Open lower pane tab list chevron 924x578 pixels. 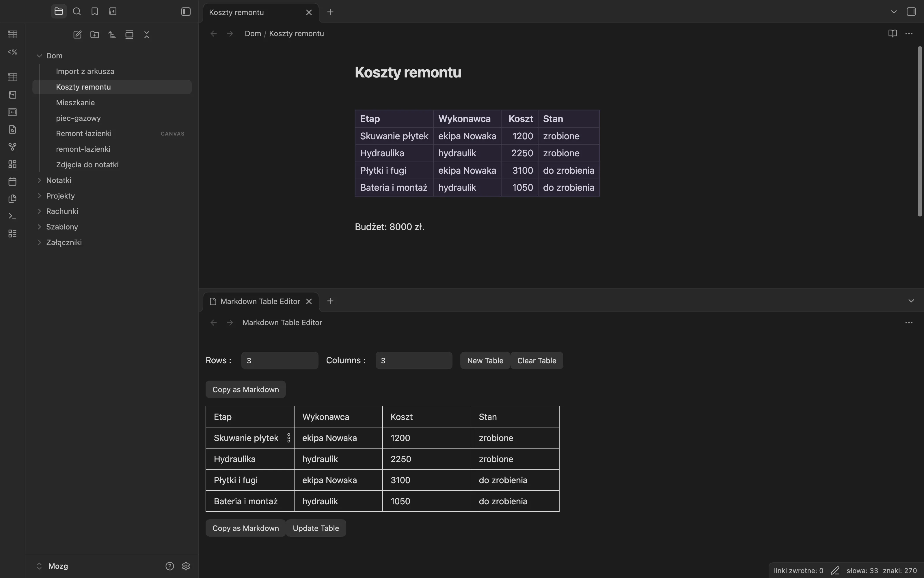point(911,301)
